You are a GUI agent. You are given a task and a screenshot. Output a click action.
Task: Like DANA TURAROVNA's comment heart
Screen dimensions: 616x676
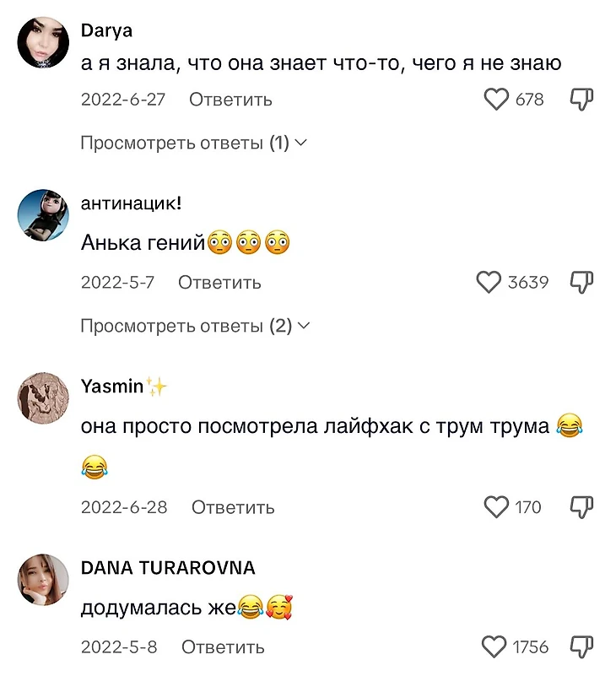[494, 646]
